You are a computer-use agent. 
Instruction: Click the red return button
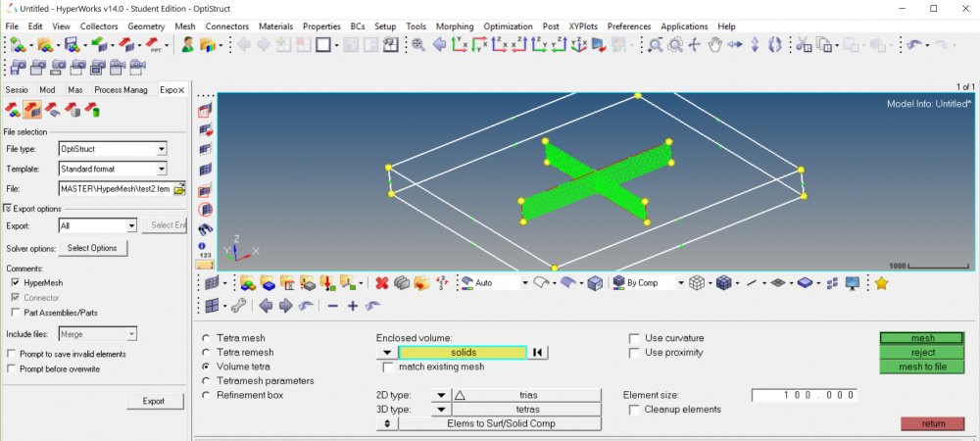933,423
